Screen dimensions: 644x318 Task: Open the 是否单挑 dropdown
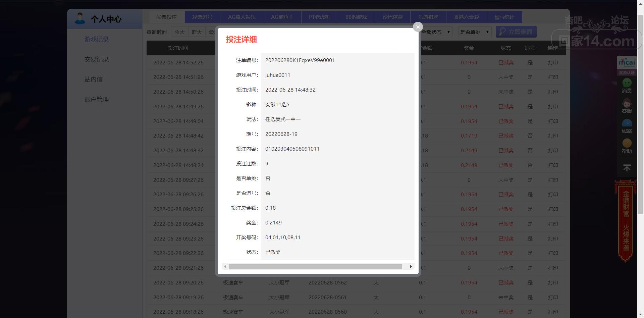tap(474, 32)
